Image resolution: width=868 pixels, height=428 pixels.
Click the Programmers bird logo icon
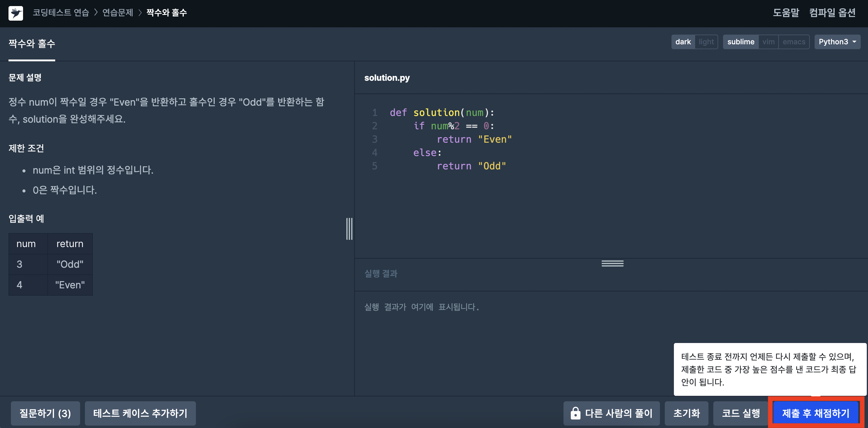coord(16,13)
